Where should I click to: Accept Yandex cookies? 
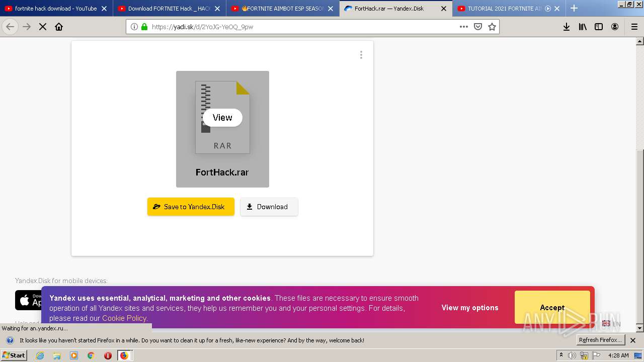[x=552, y=307]
